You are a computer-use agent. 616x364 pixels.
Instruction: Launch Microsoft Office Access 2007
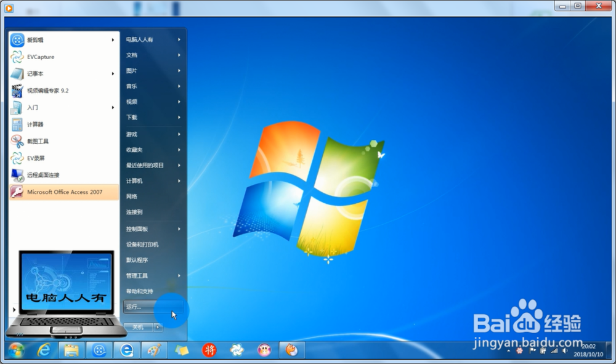pyautogui.click(x=64, y=192)
